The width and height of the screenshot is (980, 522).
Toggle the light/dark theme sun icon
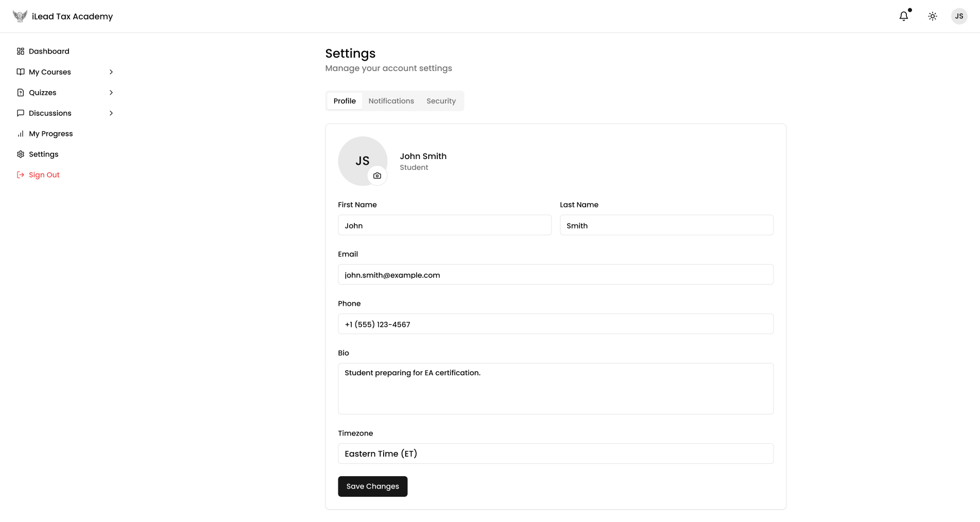(x=932, y=16)
